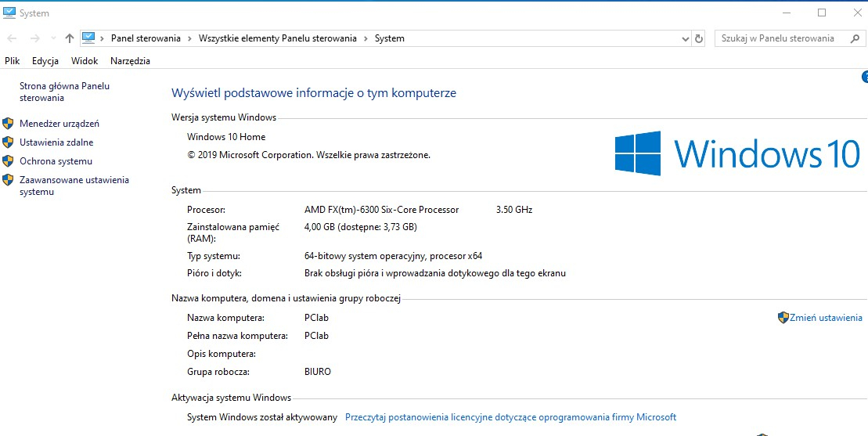Expand chevron after Wszystkie elementy Panelu sterowania
Screen dimensions: 868x436
[x=366, y=38]
